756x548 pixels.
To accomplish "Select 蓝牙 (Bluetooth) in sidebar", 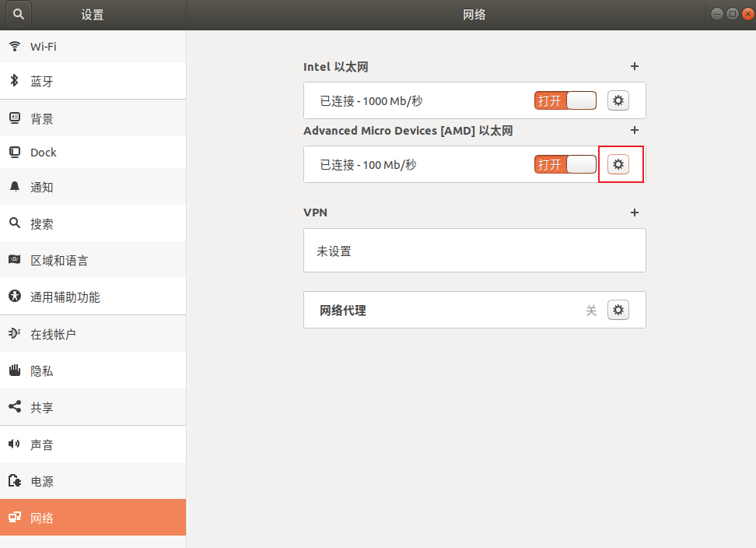I will click(x=93, y=81).
